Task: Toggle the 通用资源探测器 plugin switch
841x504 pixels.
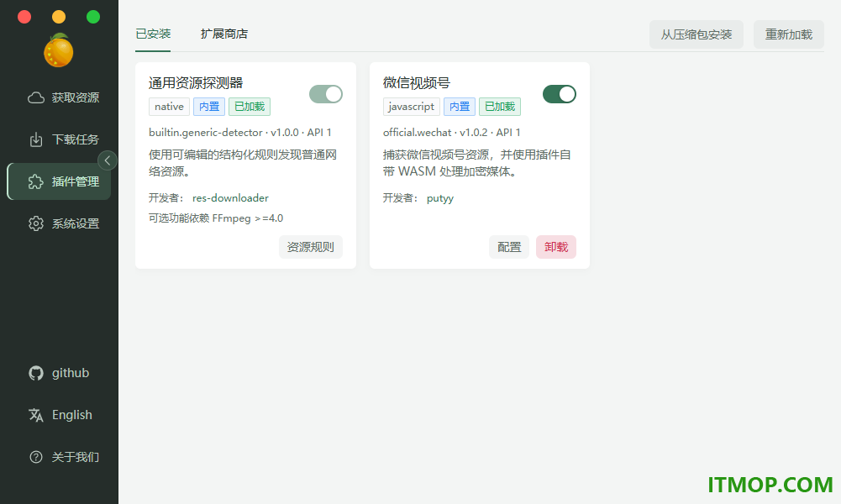Action: click(x=326, y=94)
